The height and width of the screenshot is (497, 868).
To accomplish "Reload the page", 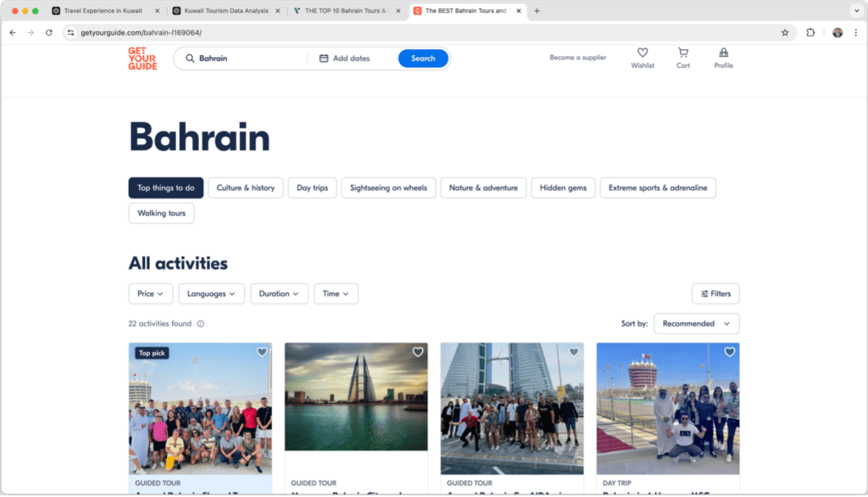I will (x=48, y=33).
